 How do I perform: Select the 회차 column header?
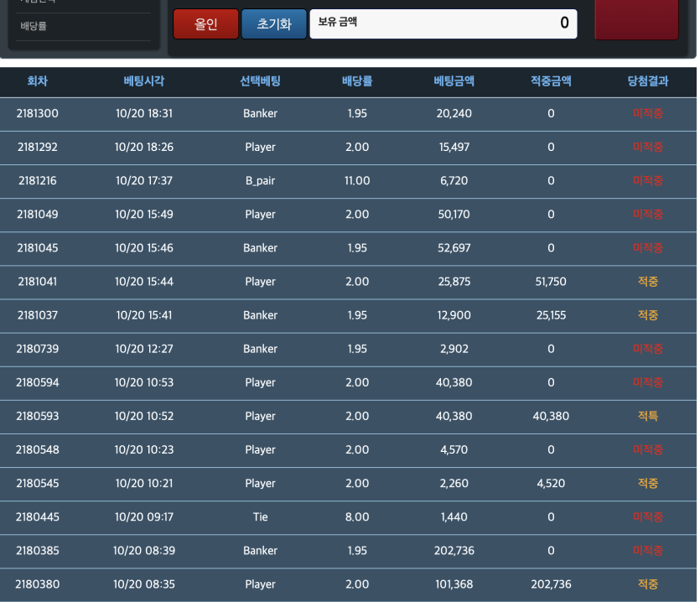38,81
